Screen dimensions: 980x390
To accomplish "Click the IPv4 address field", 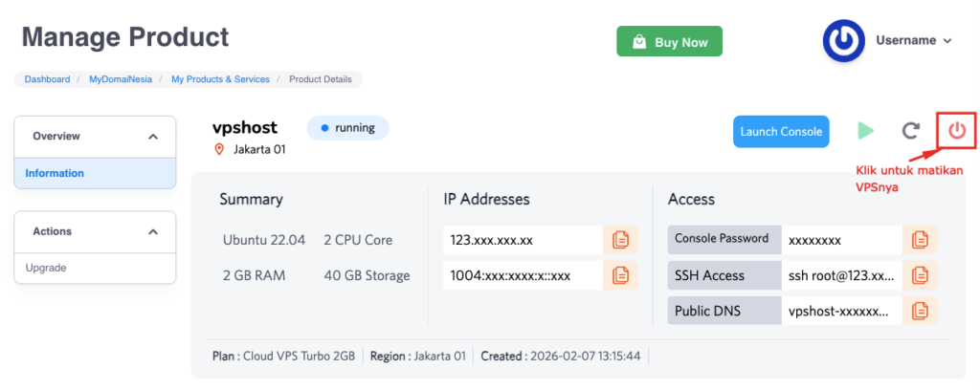I will click(x=523, y=240).
